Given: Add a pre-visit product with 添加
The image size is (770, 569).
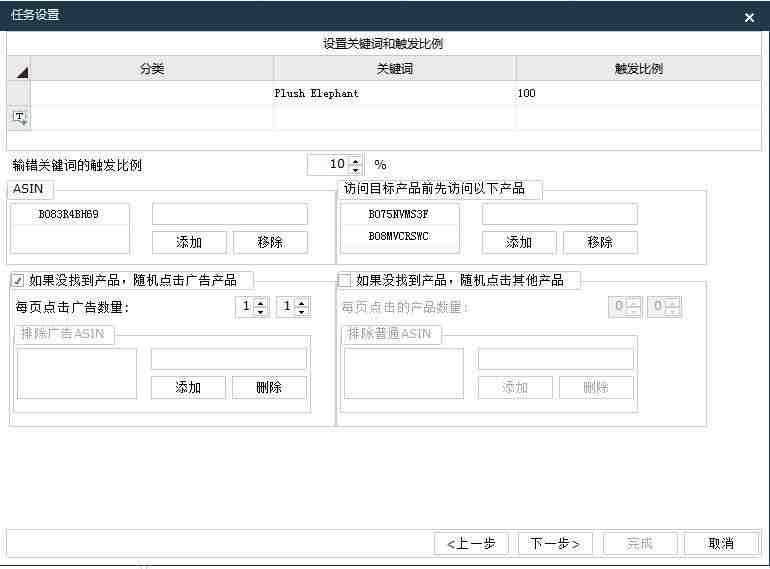Looking at the screenshot, I should 518,242.
